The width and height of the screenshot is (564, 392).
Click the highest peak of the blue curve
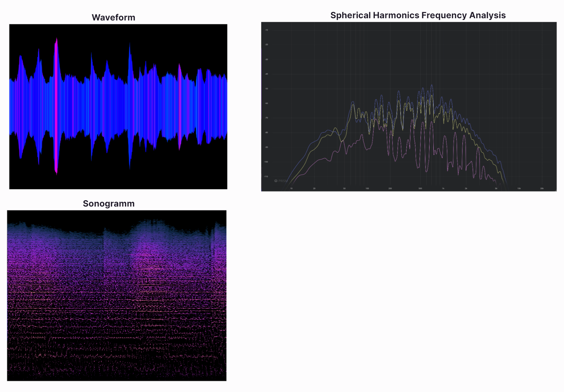point(432,86)
